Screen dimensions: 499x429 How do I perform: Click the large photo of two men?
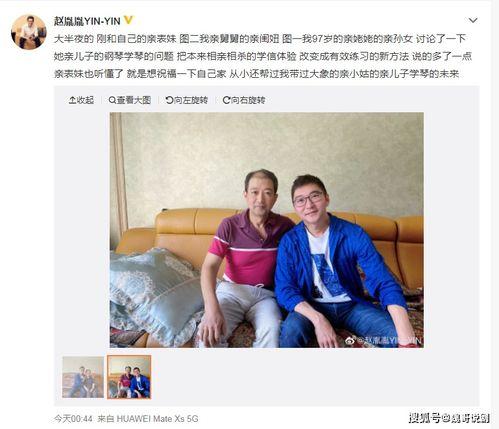[267, 230]
